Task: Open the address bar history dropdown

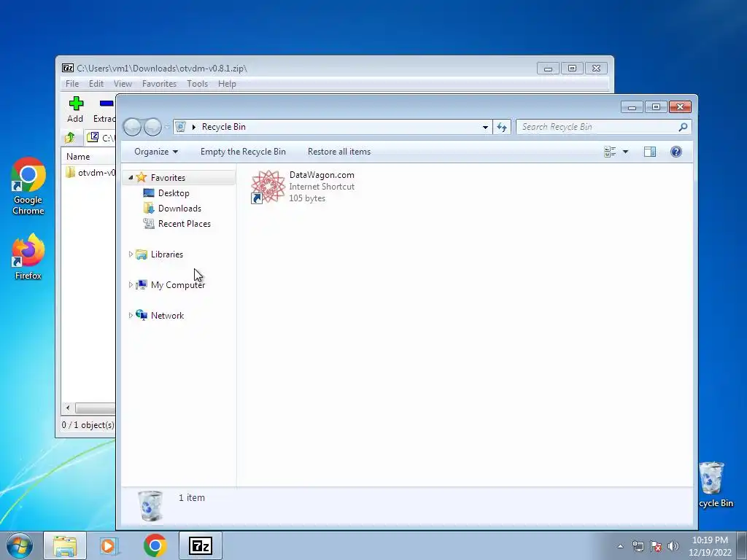Action: 485,127
